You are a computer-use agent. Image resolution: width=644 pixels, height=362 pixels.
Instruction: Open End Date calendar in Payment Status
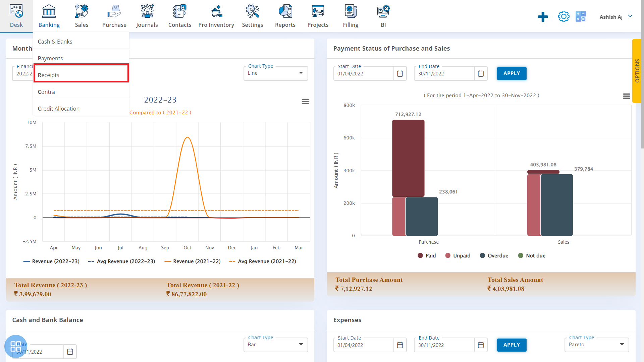[481, 73]
